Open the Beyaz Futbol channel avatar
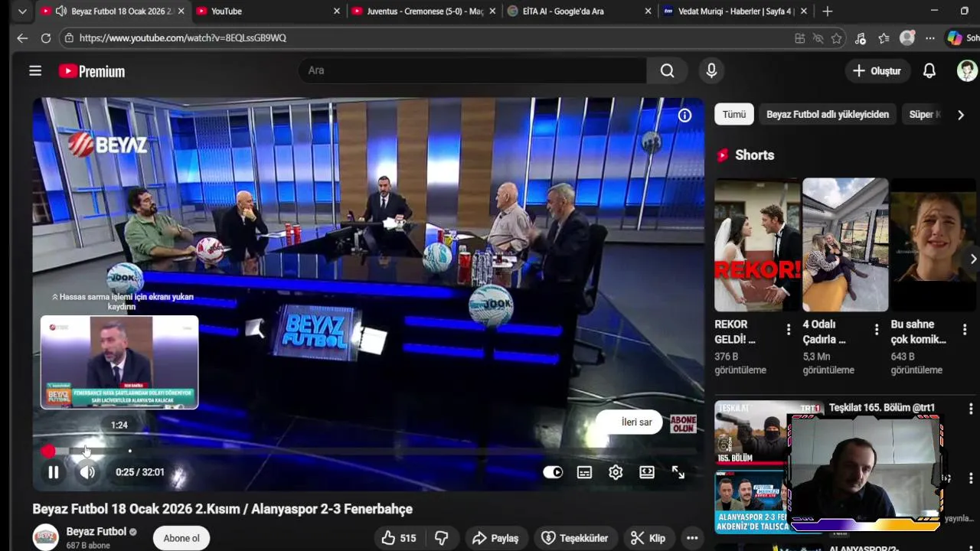This screenshot has height=551, width=980. pos(45,537)
